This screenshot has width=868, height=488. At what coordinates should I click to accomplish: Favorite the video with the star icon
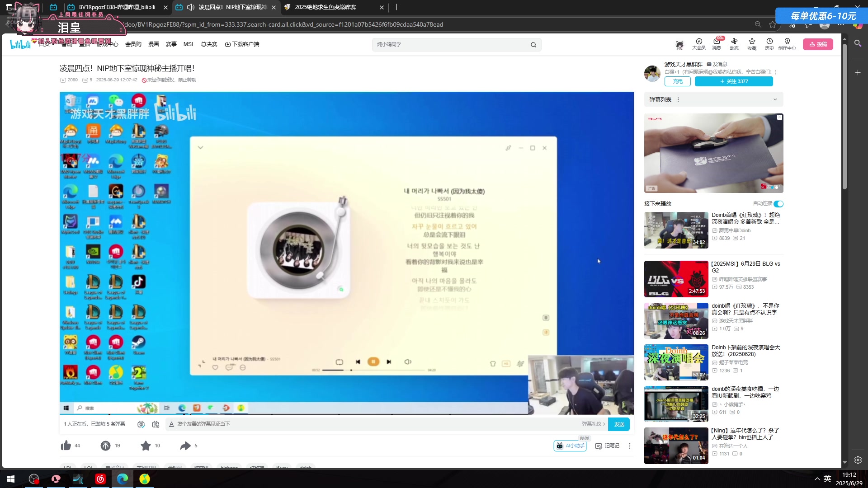(x=146, y=446)
